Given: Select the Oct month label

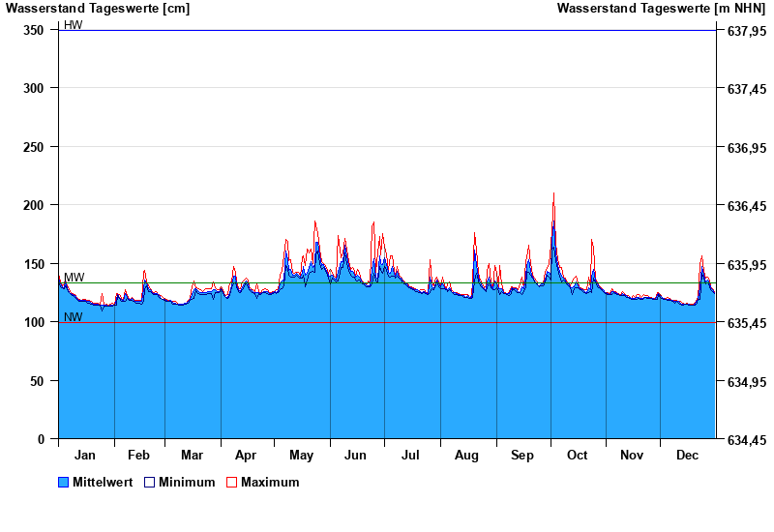Looking at the screenshot, I should coord(577,456).
